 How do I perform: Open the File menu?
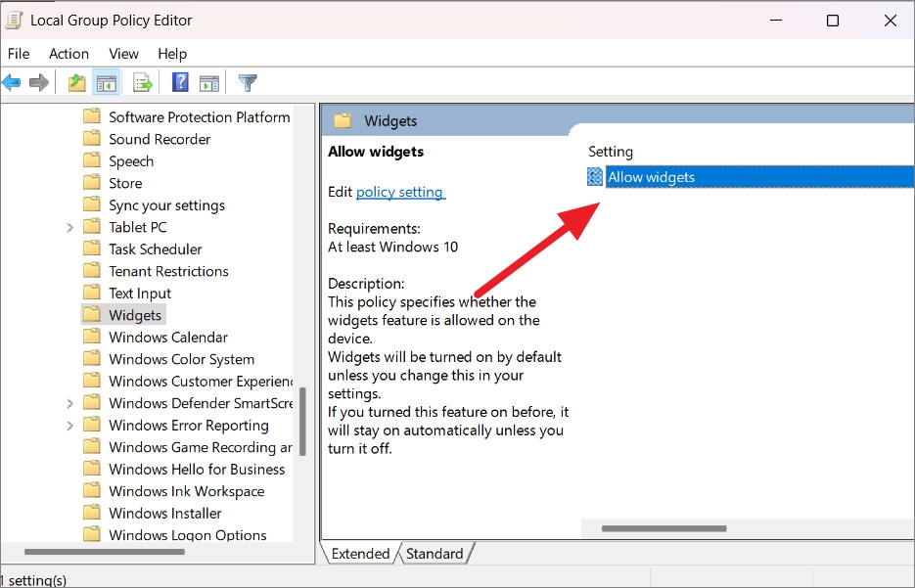coord(19,54)
